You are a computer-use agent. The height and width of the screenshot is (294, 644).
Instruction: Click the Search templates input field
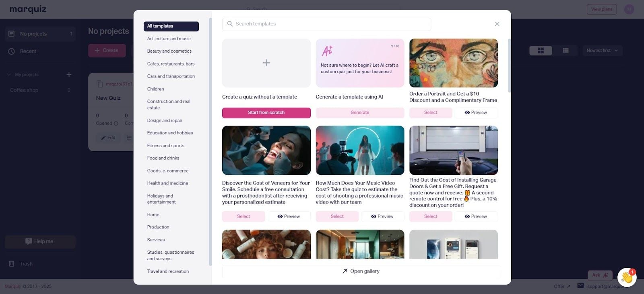[326, 24]
